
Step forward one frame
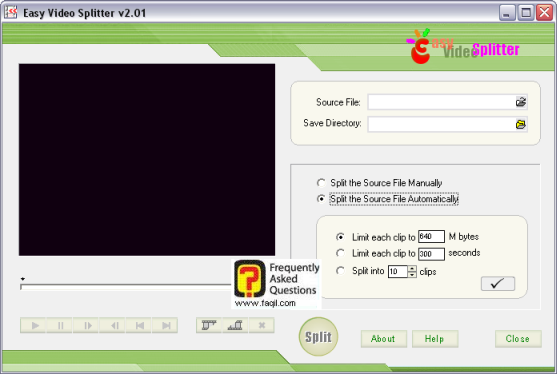coord(86,325)
